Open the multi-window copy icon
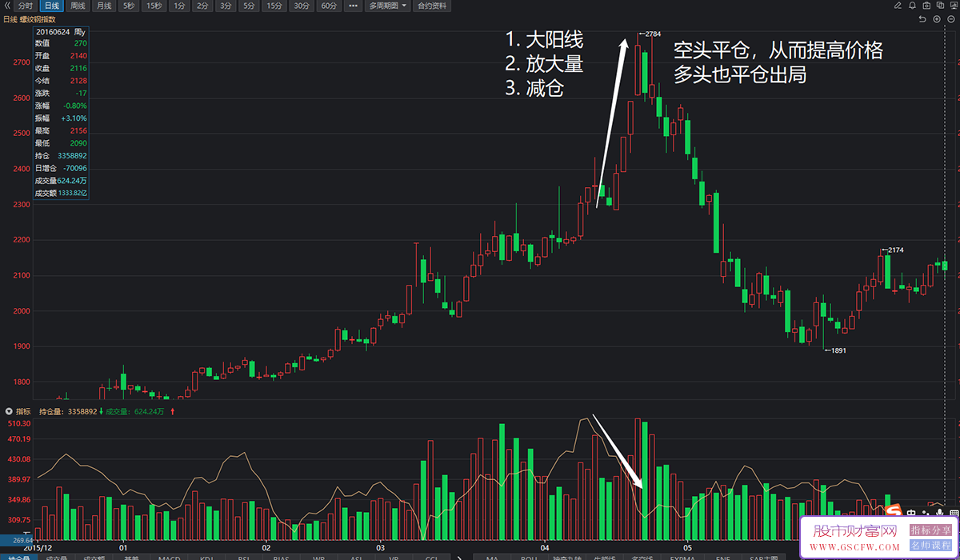This screenshot has width=960, height=560. pyautogui.click(x=939, y=6)
